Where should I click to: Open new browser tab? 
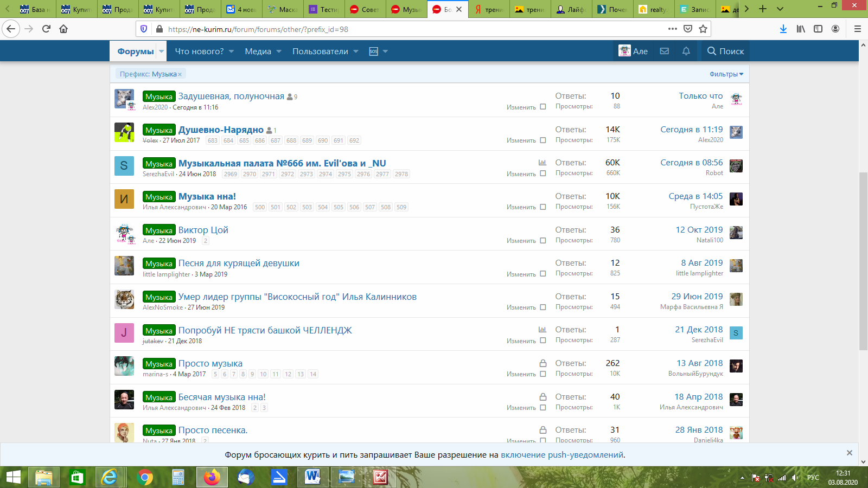click(x=763, y=9)
